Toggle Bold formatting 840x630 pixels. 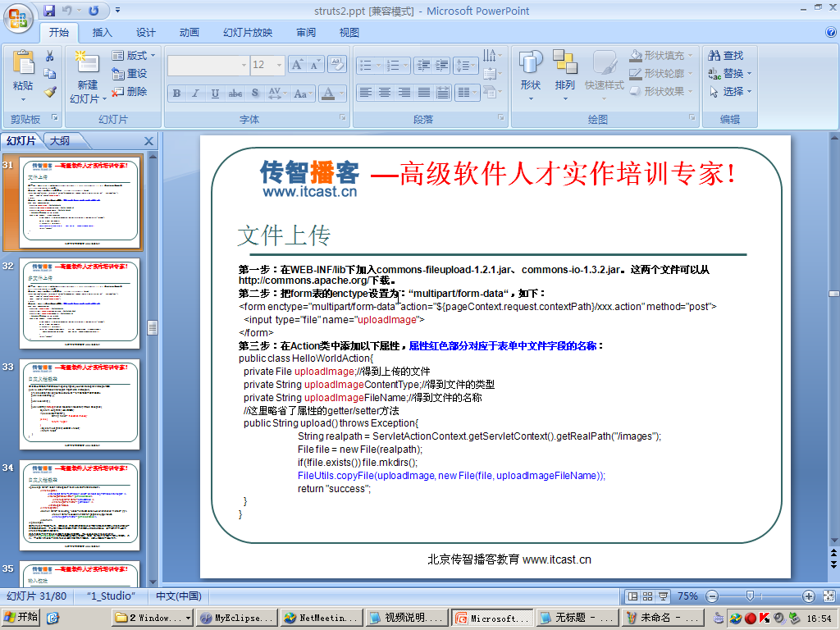[x=176, y=94]
